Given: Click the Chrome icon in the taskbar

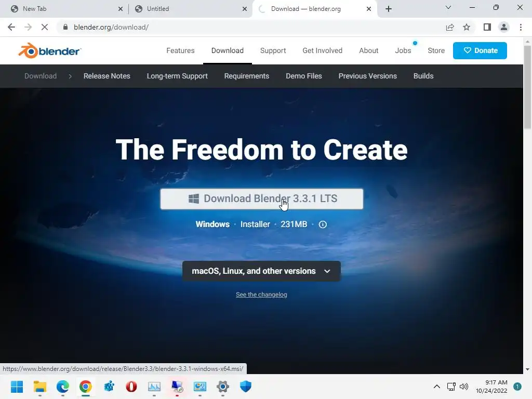Looking at the screenshot, I should tap(86, 387).
